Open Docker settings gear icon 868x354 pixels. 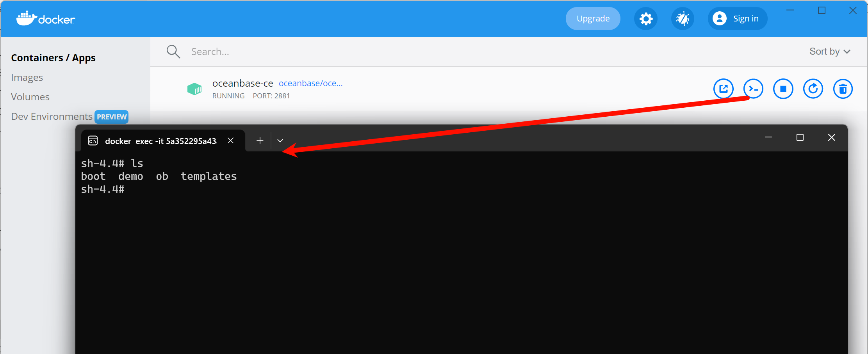coord(646,19)
